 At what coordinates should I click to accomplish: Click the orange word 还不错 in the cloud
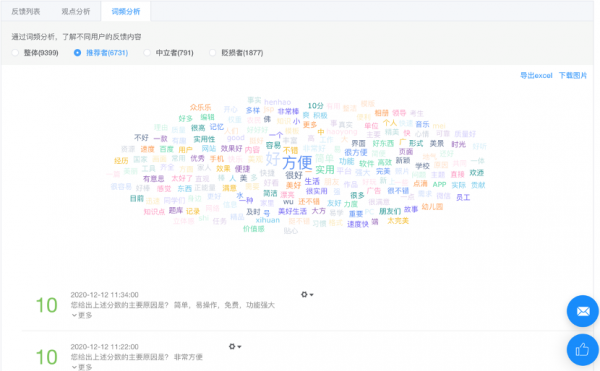point(309,202)
